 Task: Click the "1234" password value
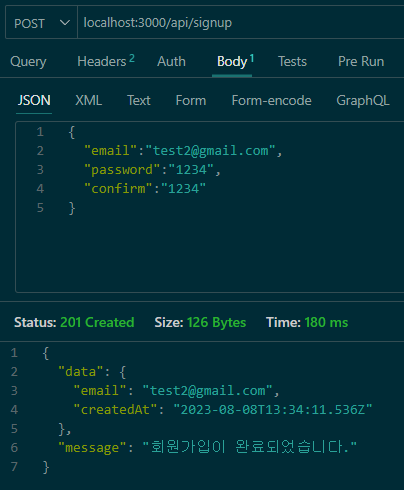[x=191, y=170]
